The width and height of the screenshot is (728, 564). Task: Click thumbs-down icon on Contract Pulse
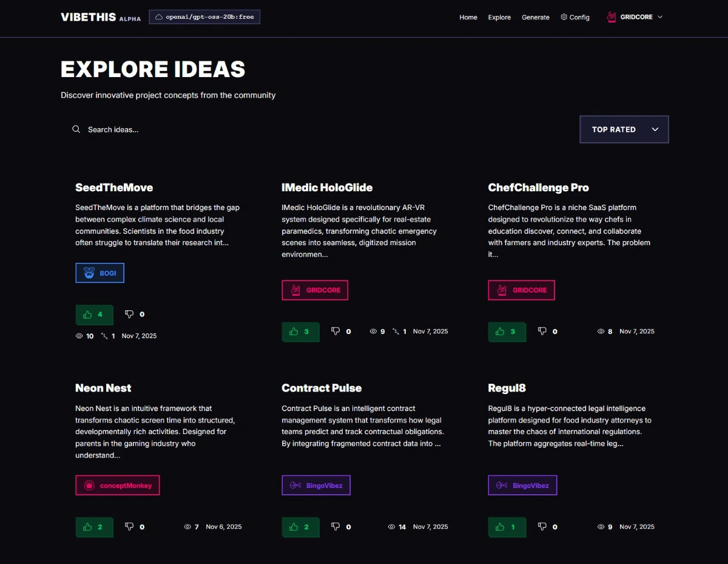pos(335,527)
